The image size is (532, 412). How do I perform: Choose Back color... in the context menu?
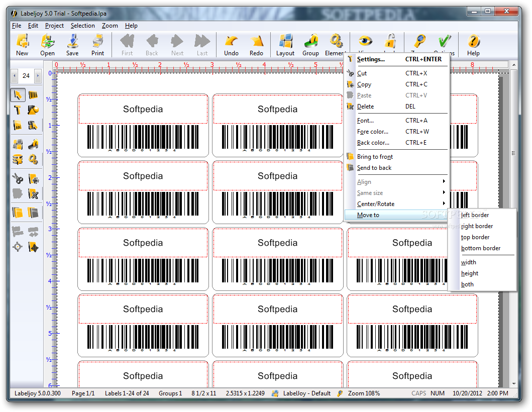[x=396, y=143]
